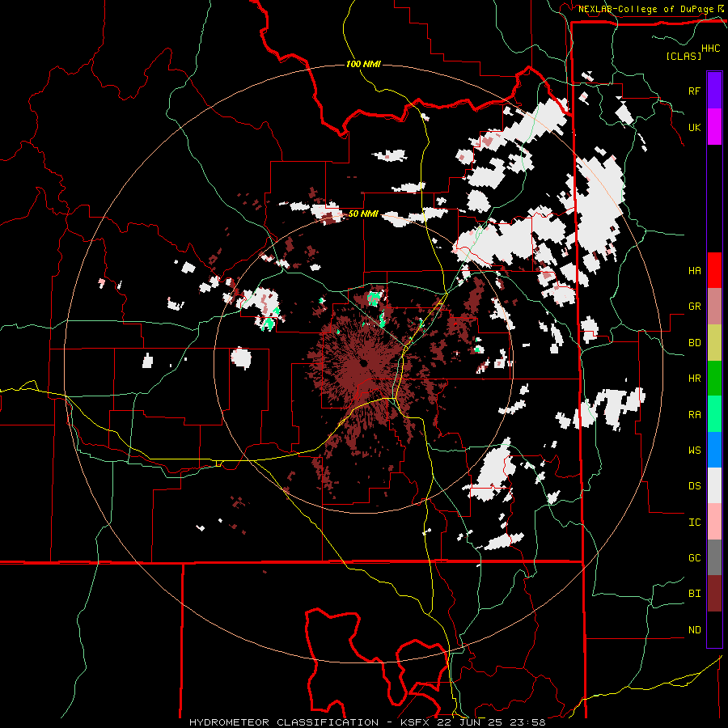Click the BD yellow legend swatch
This screenshot has height=728, width=728.
(x=714, y=342)
